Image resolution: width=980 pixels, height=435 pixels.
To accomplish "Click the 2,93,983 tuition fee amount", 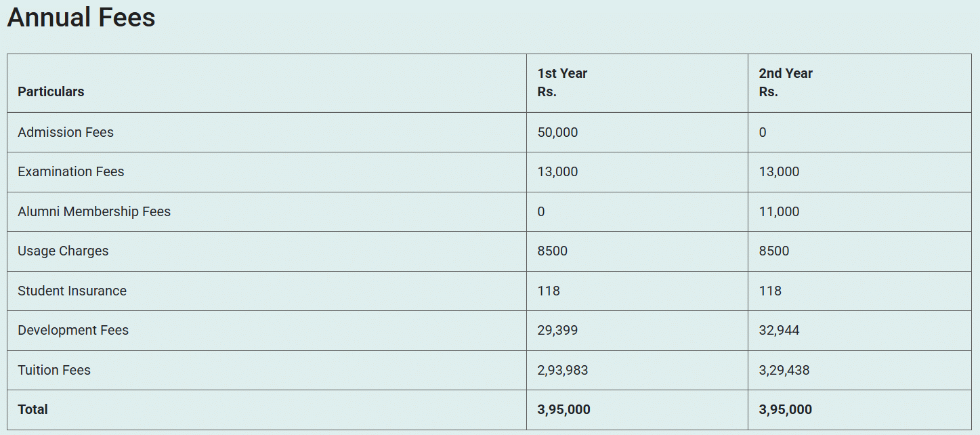I will (x=563, y=370).
